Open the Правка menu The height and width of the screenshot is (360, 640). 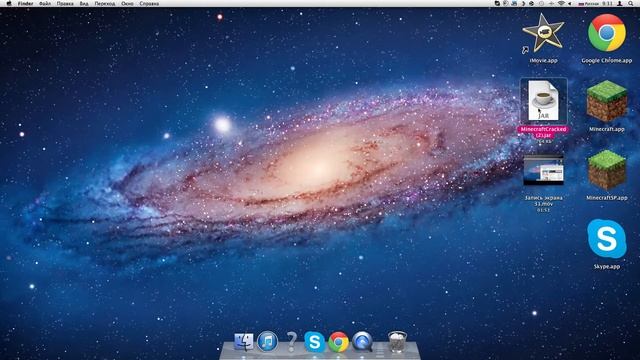(65, 3)
